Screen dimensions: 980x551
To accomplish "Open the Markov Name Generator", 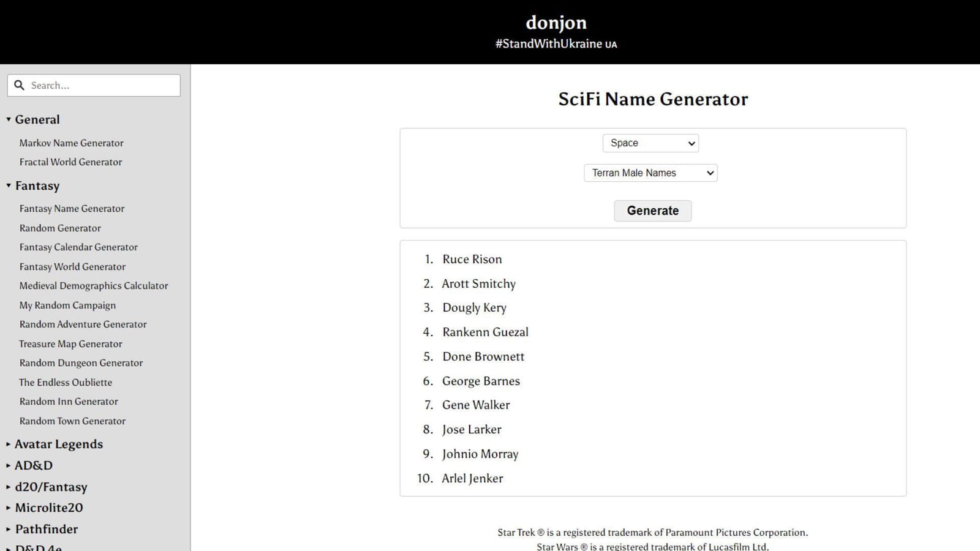I will 70,143.
